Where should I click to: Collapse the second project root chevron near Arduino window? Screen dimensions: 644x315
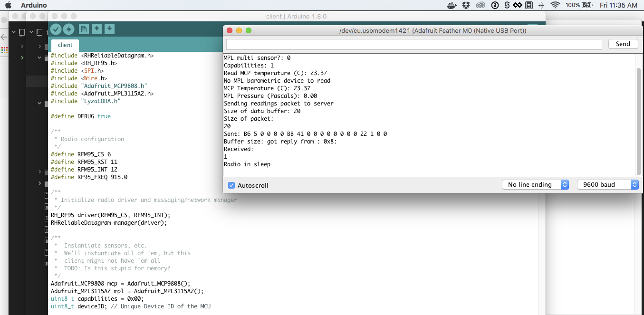tap(31, 32)
